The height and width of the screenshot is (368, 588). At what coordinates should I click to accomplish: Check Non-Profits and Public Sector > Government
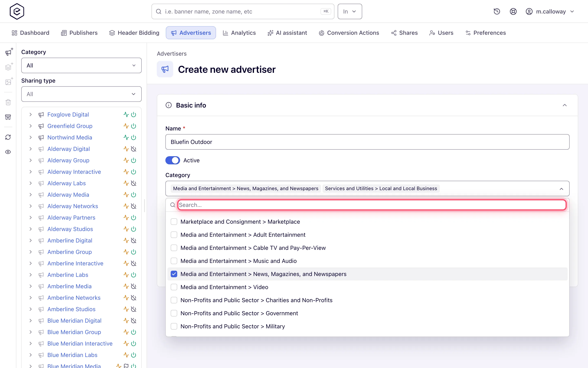coord(174,313)
